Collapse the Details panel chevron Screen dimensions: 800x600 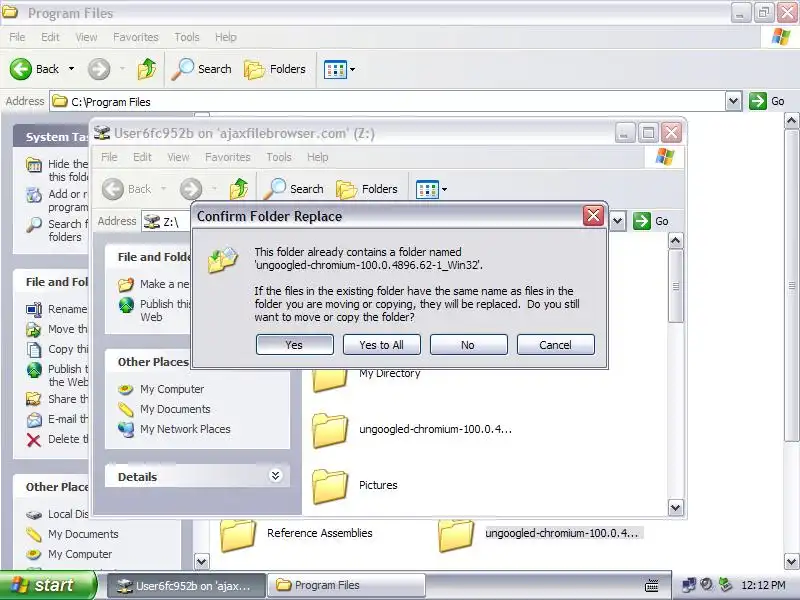(276, 476)
